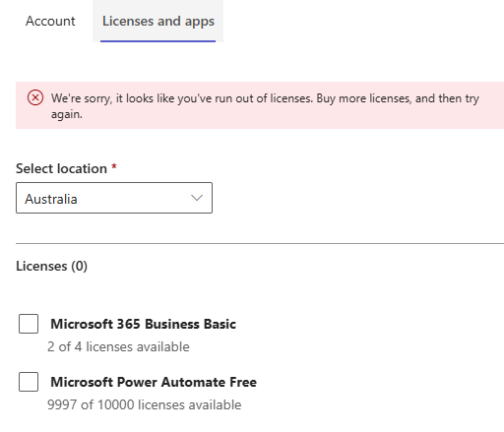Click the Microsoft 365 Business Basic label
The image size is (504, 432).
(143, 324)
